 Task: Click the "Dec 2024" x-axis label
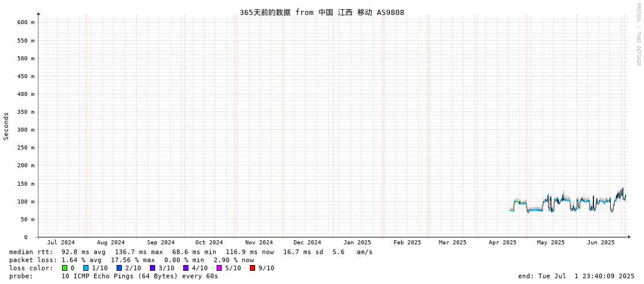coord(307,243)
